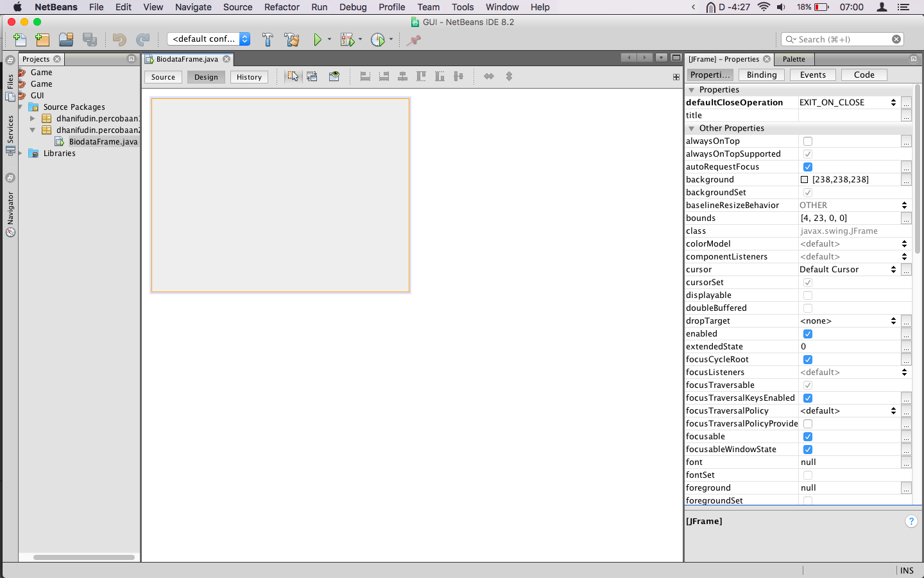Click the Undo arrow icon
The height and width of the screenshot is (578, 924).
pos(119,40)
